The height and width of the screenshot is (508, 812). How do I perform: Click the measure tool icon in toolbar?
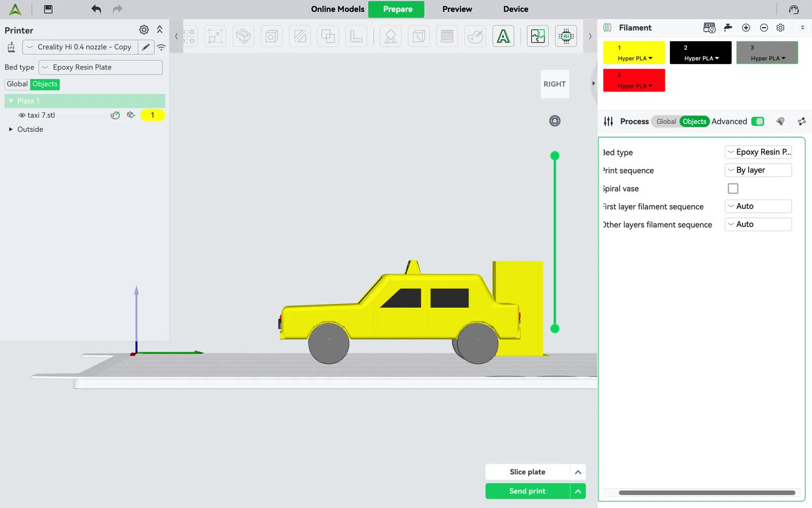click(x=356, y=36)
